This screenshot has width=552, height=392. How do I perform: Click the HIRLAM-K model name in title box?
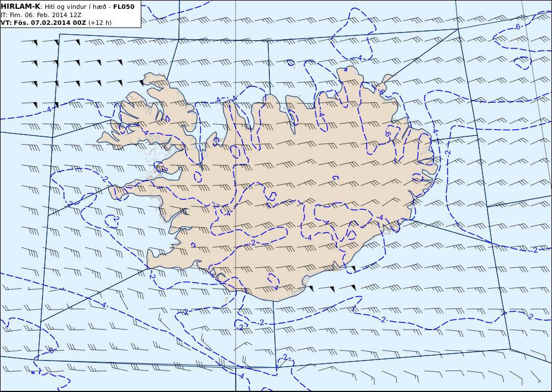pyautogui.click(x=20, y=7)
